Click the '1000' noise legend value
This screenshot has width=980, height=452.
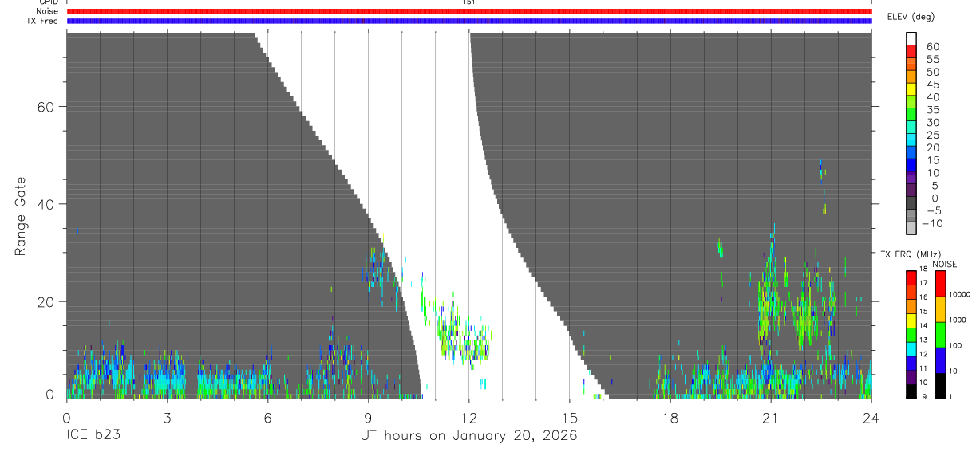[959, 320]
